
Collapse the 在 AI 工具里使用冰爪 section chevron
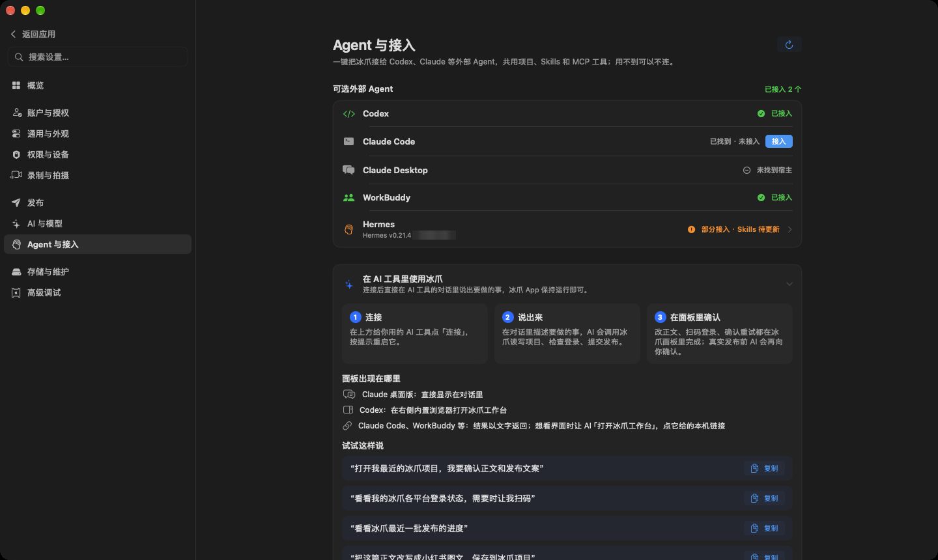pyautogui.click(x=789, y=284)
